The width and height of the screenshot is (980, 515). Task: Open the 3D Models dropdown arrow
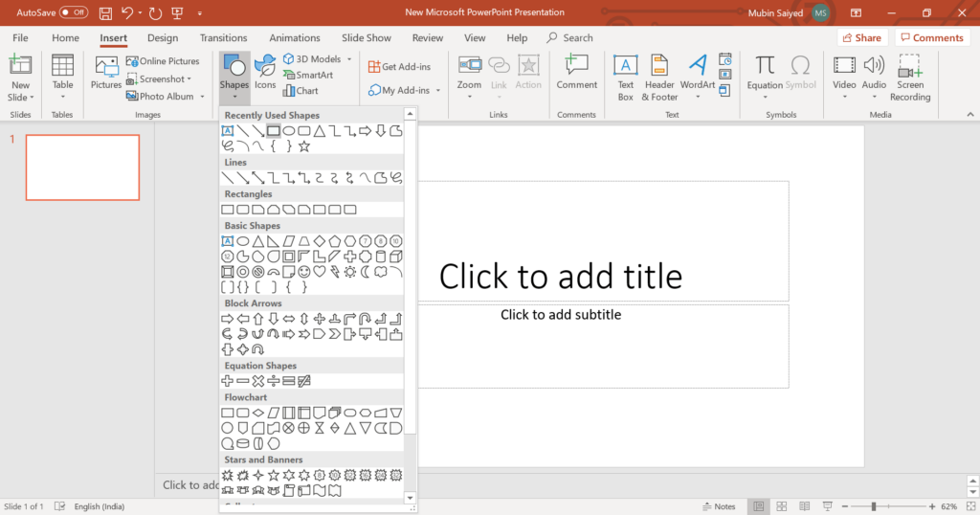348,59
